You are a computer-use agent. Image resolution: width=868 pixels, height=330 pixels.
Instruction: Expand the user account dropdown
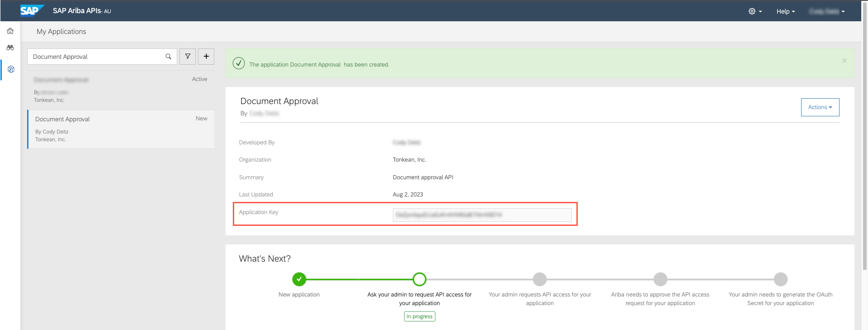pos(826,11)
